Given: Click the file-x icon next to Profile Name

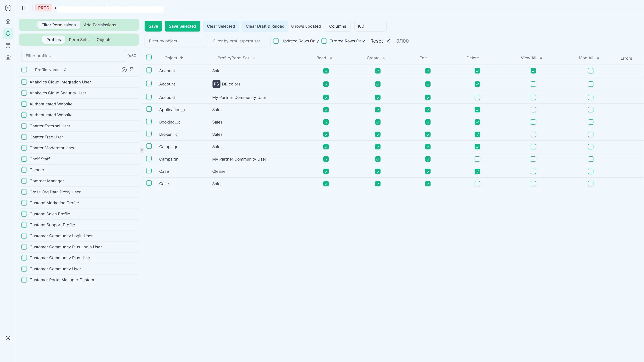Looking at the screenshot, I should (132, 70).
